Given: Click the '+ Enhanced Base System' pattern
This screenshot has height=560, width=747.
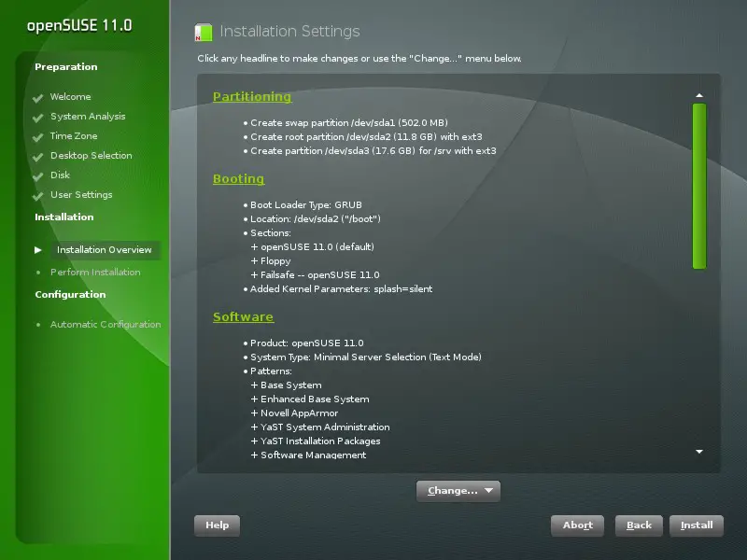Looking at the screenshot, I should click(310, 399).
